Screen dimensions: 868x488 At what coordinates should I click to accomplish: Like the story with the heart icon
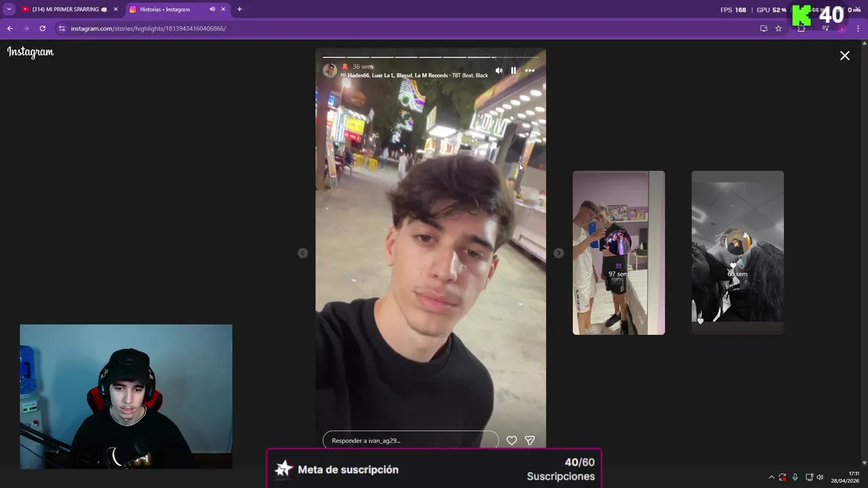512,441
